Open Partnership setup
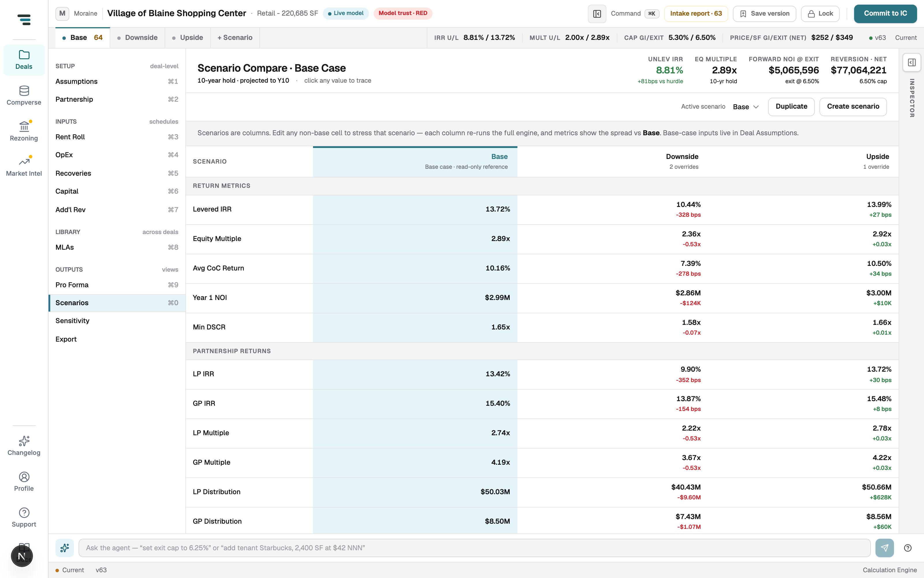The image size is (924, 578). point(117,99)
